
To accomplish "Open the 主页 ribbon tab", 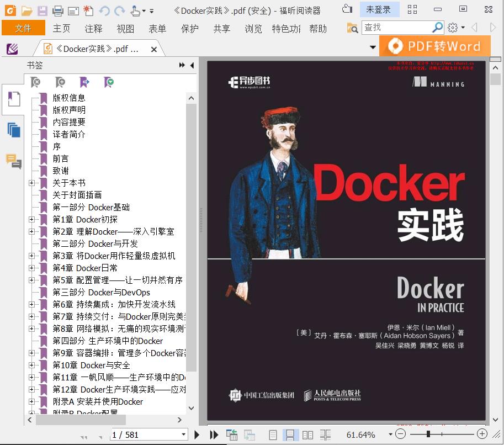I will click(61, 29).
